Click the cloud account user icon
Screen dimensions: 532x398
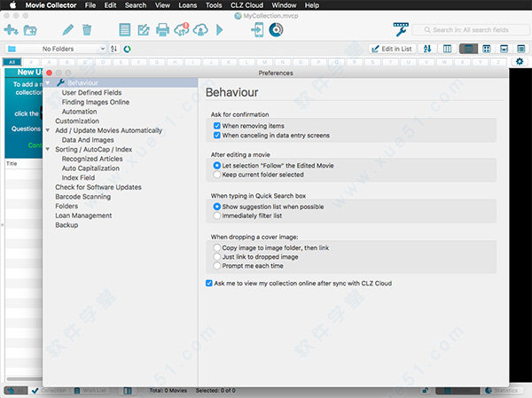(200, 30)
